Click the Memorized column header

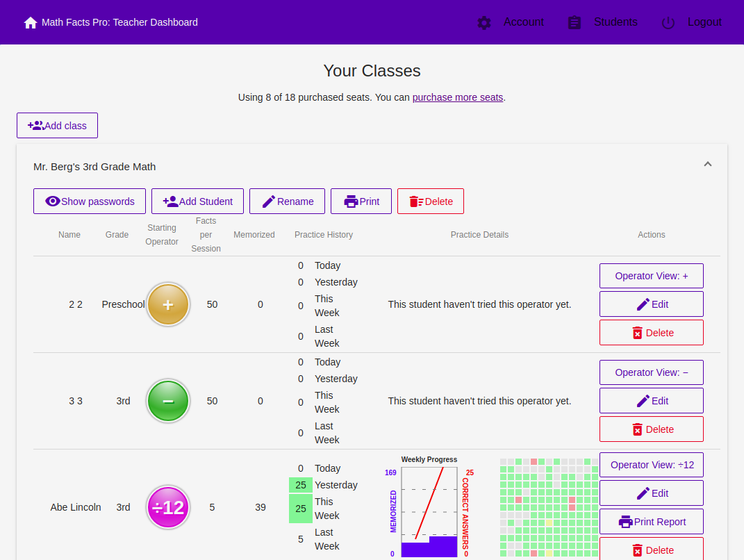254,234
